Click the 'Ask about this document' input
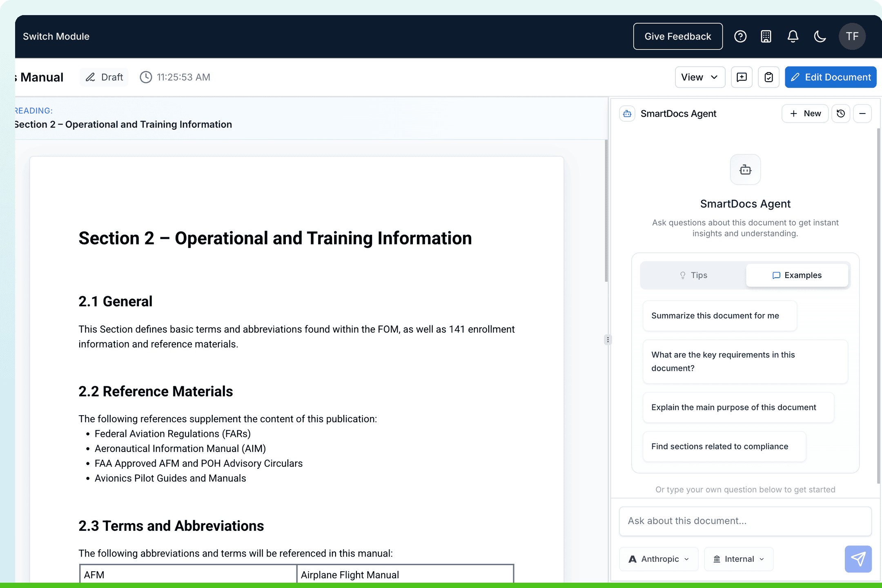This screenshot has height=588, width=882. [x=745, y=521]
